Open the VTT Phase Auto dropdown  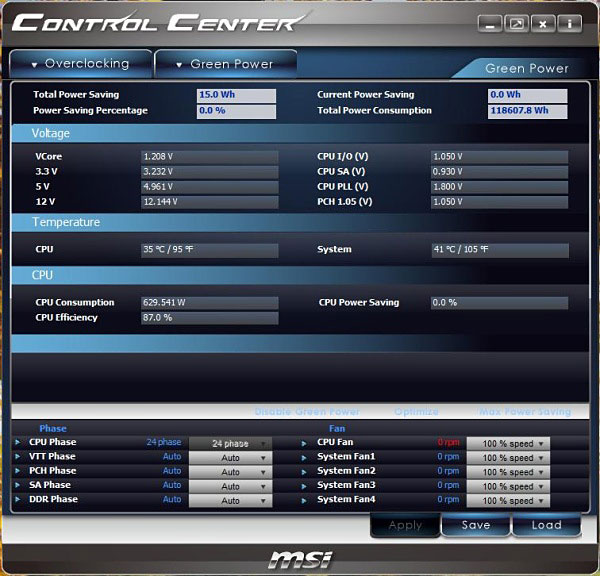coord(231,458)
